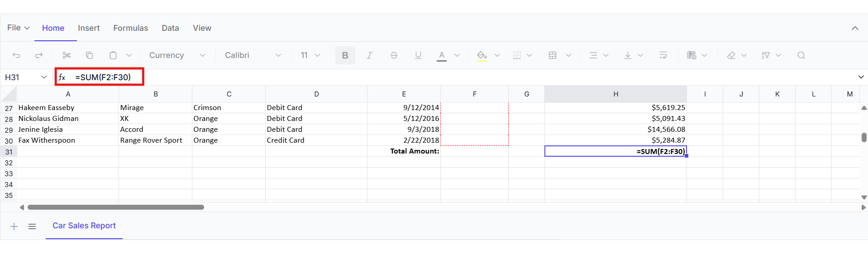Click the horizontal align icon

point(593,55)
